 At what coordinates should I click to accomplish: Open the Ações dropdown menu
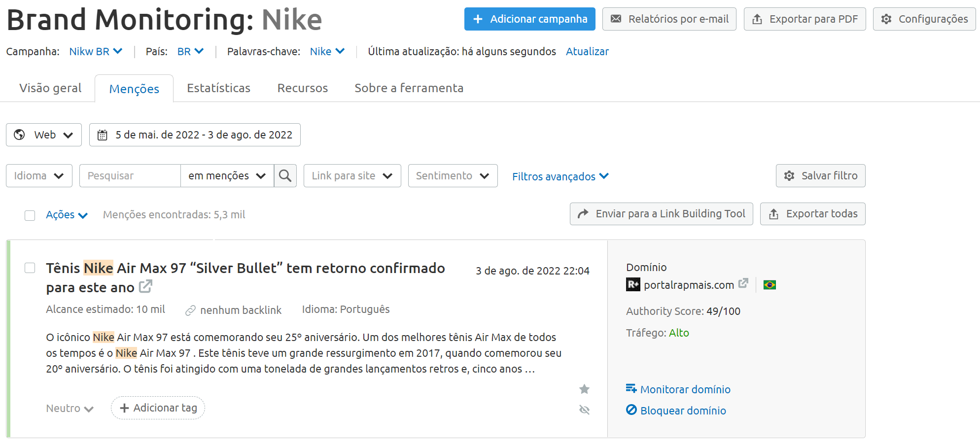67,215
